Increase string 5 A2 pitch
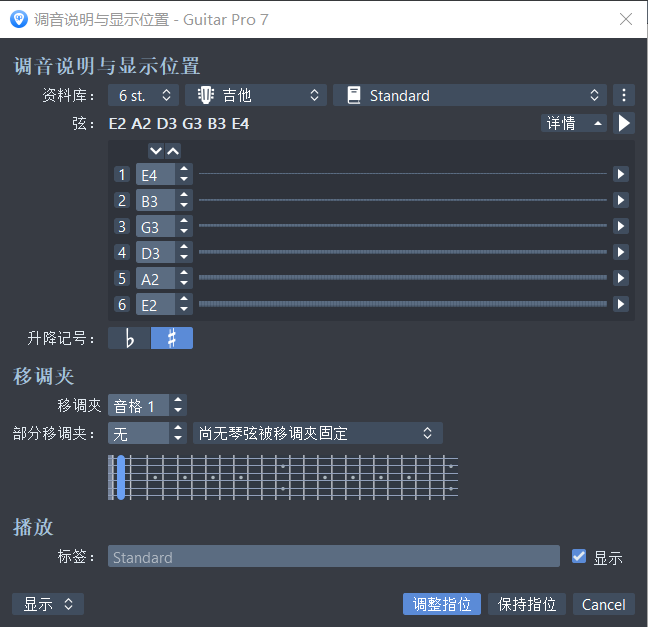Screen dimensions: 648x627 (184, 273)
